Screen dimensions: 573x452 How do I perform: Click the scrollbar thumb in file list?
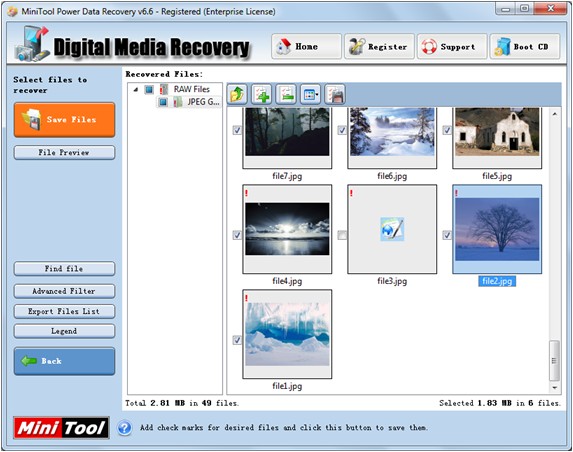[x=554, y=360]
